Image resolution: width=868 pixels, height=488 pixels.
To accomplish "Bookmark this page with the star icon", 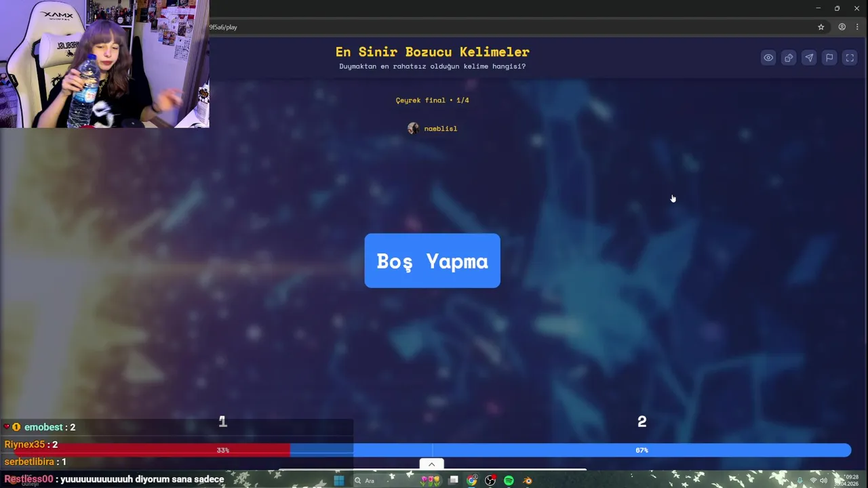I will tap(821, 27).
